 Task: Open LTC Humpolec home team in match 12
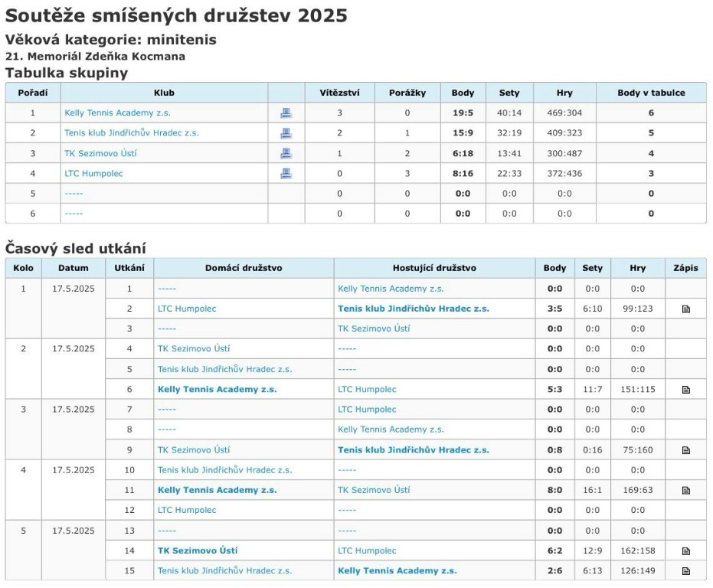187,510
